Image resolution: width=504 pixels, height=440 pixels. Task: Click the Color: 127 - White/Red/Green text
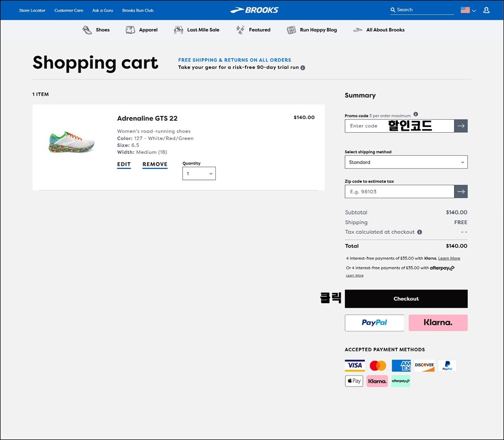pyautogui.click(x=155, y=138)
